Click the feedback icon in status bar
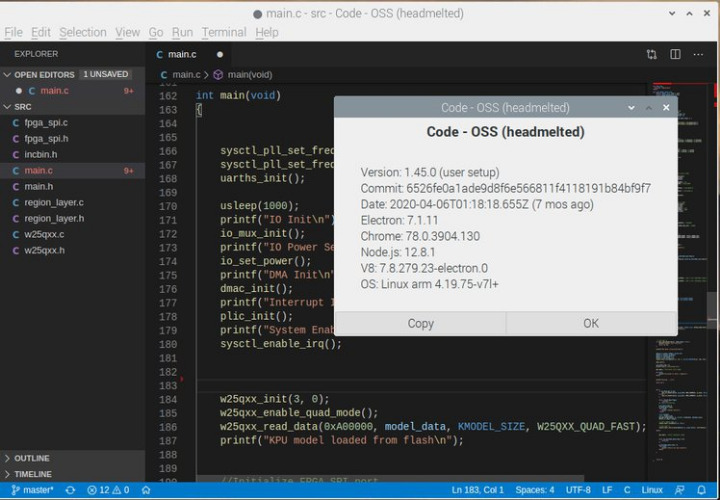Screen dimensions: 720x500 (x=679, y=490)
